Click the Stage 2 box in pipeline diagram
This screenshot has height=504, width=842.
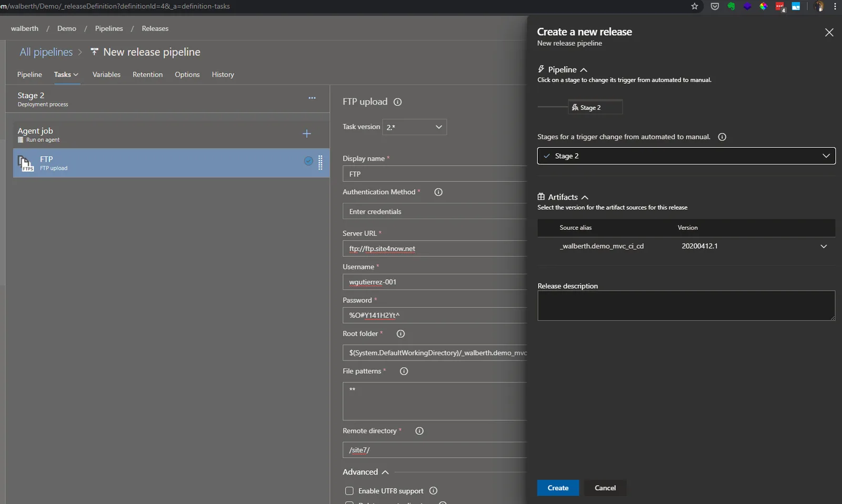(x=595, y=107)
